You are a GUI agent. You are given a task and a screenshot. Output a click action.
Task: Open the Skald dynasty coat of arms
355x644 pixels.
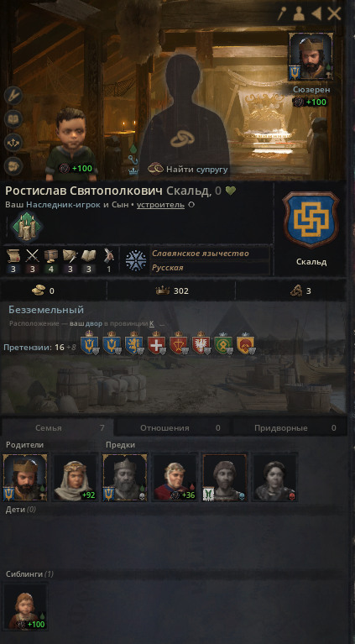[311, 219]
